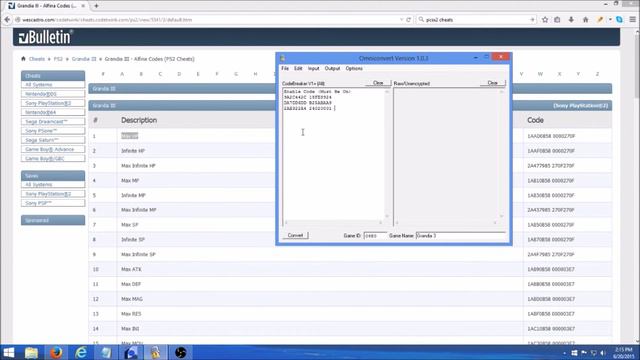Screen dimensions: 640x360
Task: Open Nintendo 64 cheats sidebar link
Action: click(53, 112)
